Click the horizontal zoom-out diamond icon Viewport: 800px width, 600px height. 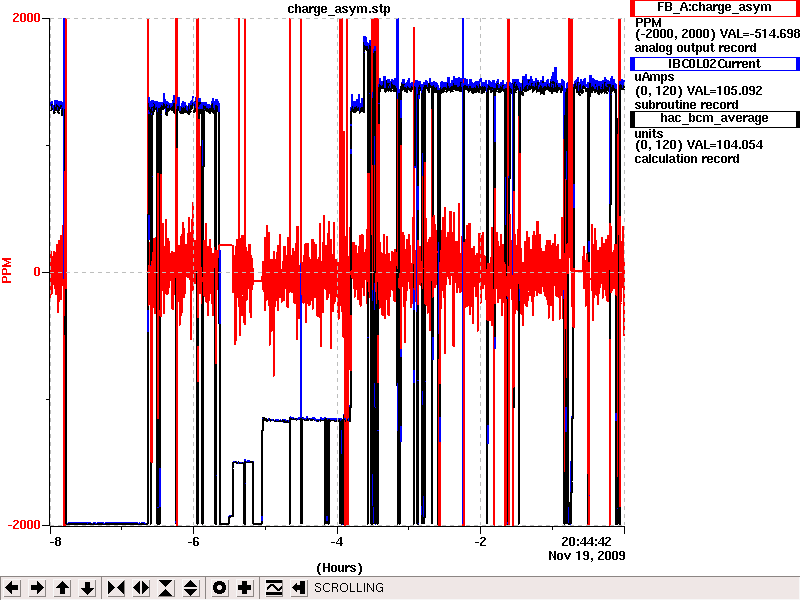tap(141, 588)
